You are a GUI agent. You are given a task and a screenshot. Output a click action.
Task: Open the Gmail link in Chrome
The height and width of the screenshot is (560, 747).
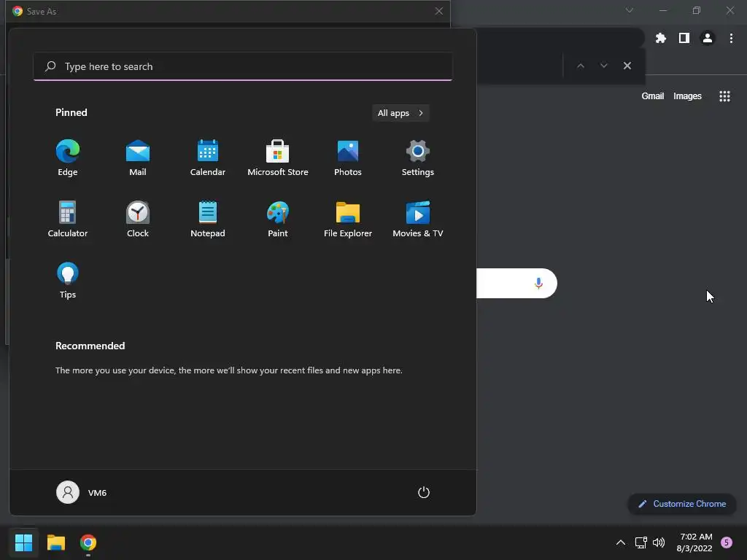point(652,96)
